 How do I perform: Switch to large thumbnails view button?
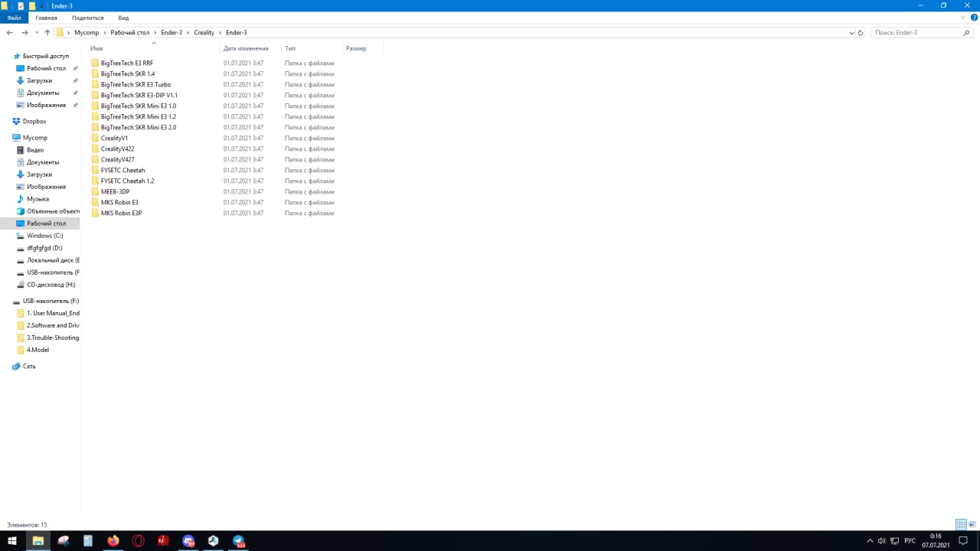[x=972, y=525]
